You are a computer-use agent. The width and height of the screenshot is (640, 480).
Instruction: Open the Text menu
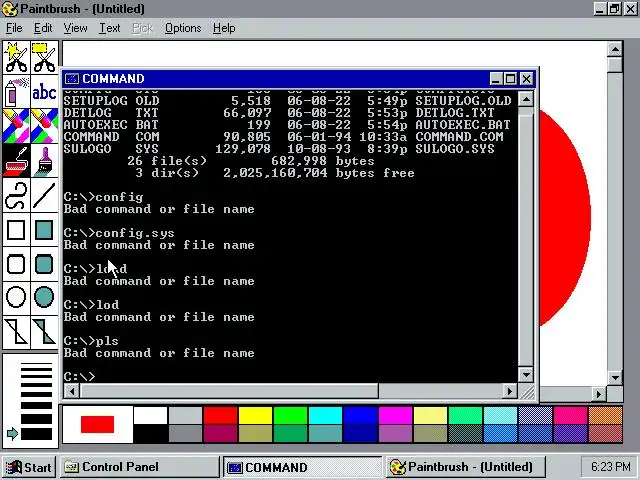[110, 28]
